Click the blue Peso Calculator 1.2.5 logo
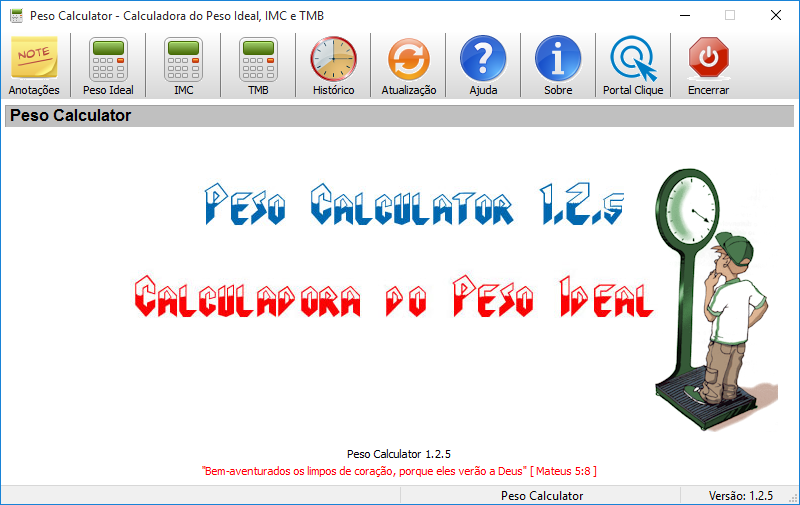The image size is (800, 505). 414,206
